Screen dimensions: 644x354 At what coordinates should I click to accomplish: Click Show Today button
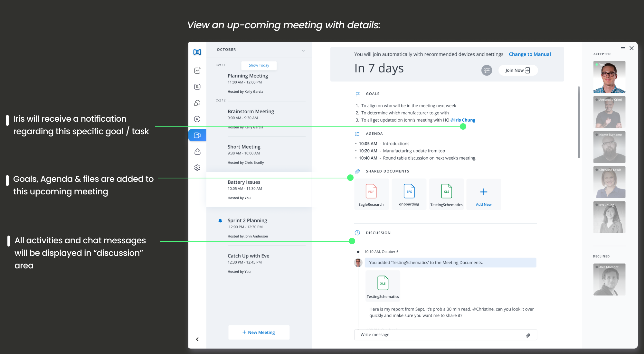(x=259, y=65)
